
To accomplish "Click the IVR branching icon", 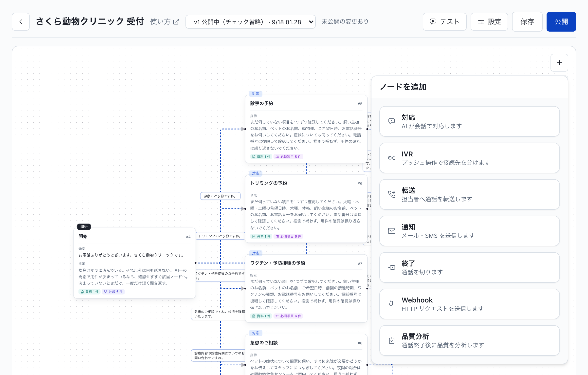I will 391,158.
